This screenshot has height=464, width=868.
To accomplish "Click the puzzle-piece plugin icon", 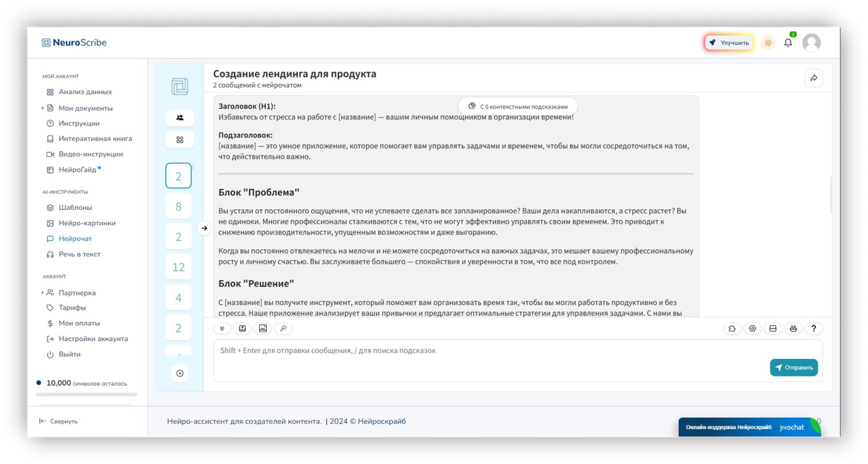I will pyautogui.click(x=732, y=329).
